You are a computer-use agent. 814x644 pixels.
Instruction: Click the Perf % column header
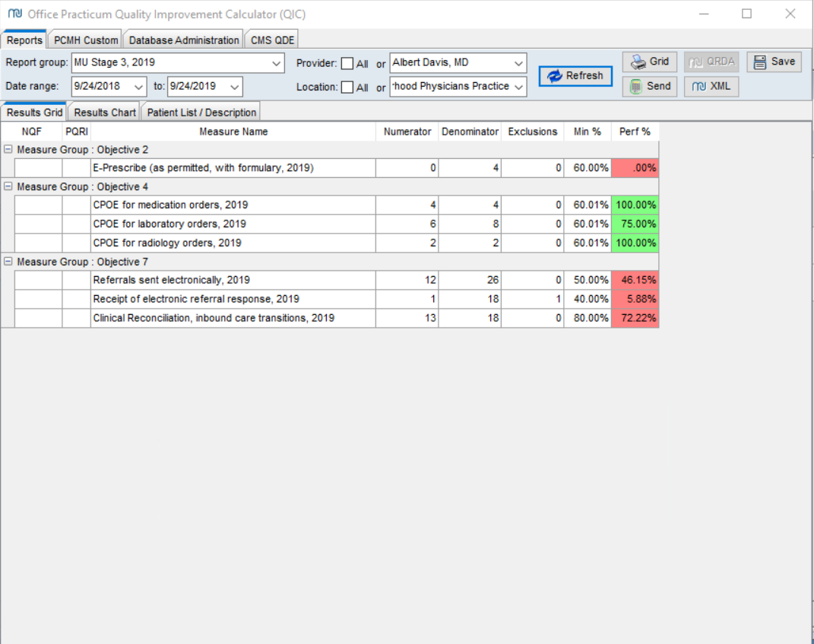click(635, 132)
